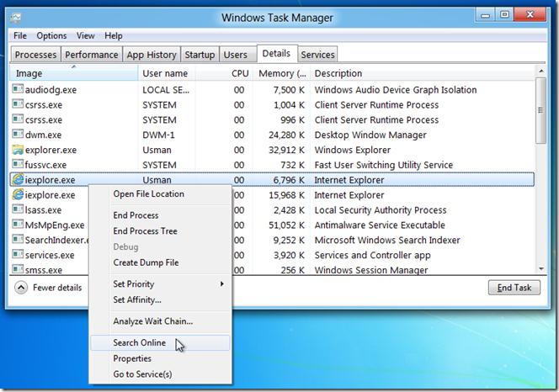The height and width of the screenshot is (392, 559).
Task: Click the Desktop Window Manager description
Action: (370, 135)
